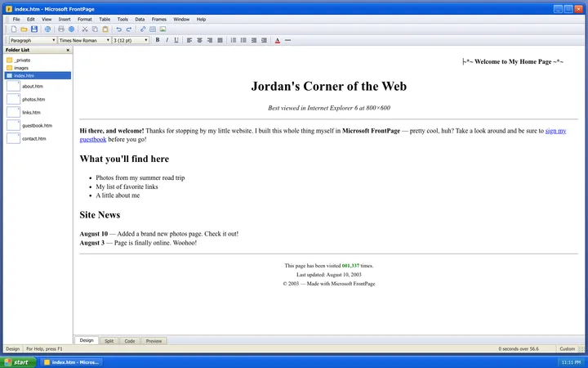
Task: Click the horizontal line toolbar icon
Action: (287, 40)
